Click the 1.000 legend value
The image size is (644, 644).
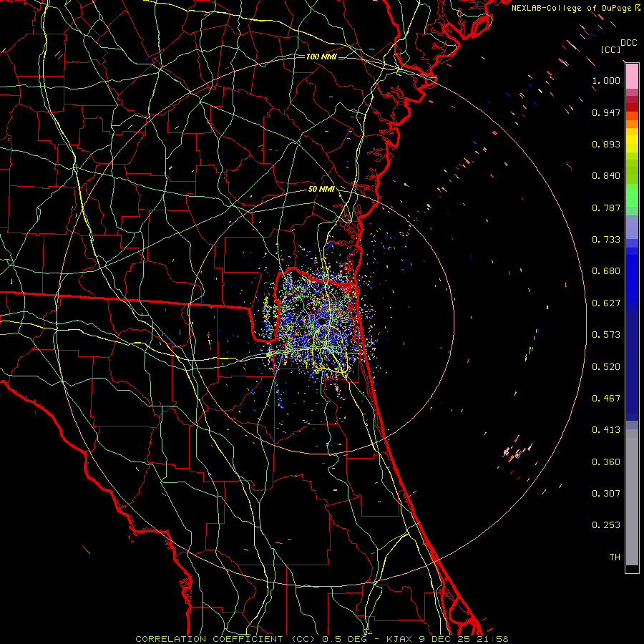coord(606,80)
